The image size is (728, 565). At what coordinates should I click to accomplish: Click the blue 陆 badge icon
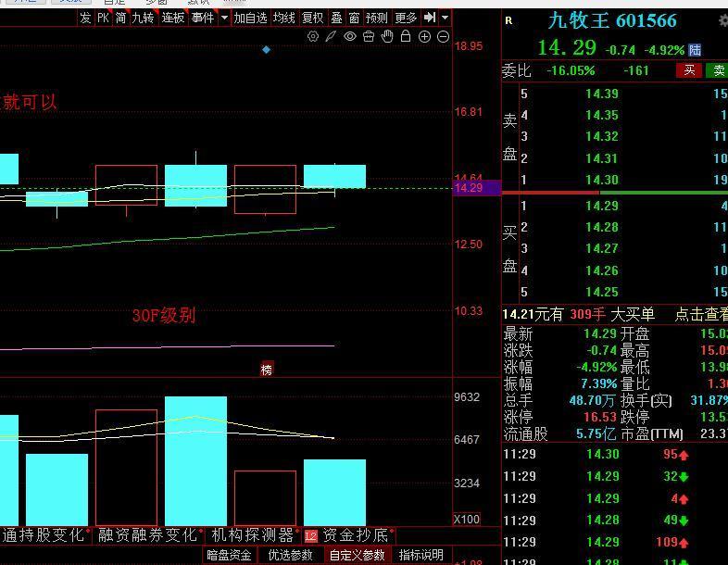(x=695, y=50)
